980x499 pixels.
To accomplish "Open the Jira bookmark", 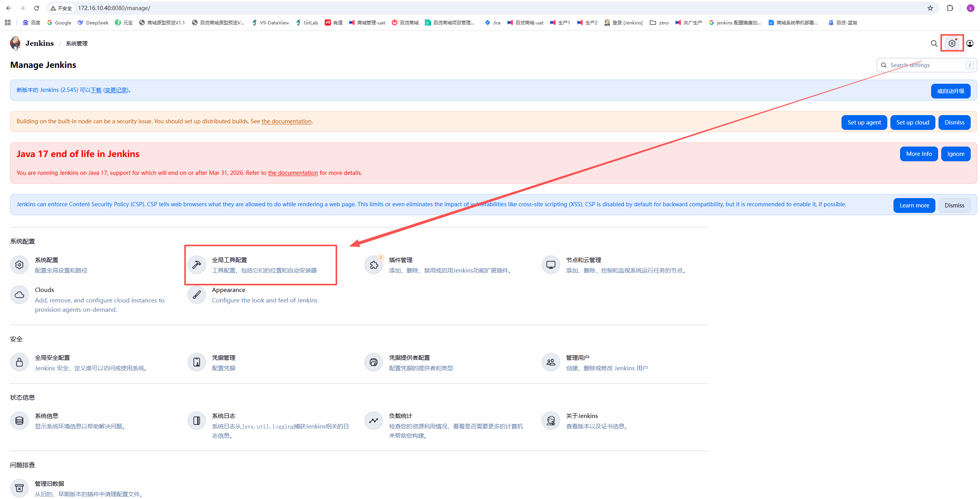I will coord(493,22).
